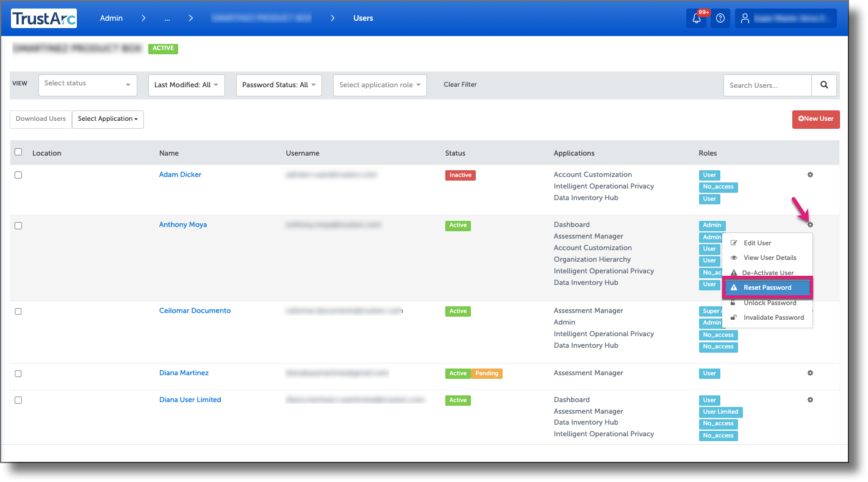Choose Unlock Password menu entry
Screen dimensions: 868x482
767,303
